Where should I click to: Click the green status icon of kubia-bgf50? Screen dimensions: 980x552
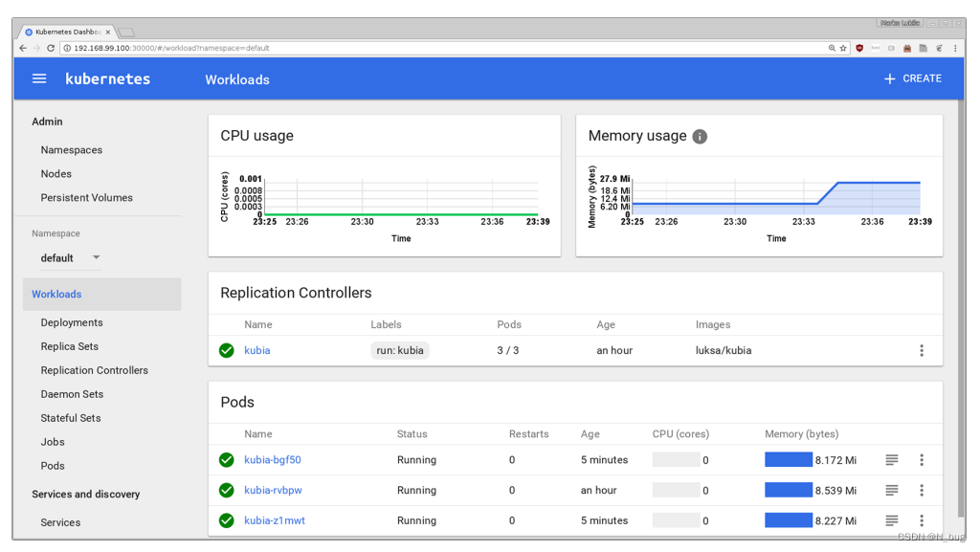(x=226, y=460)
